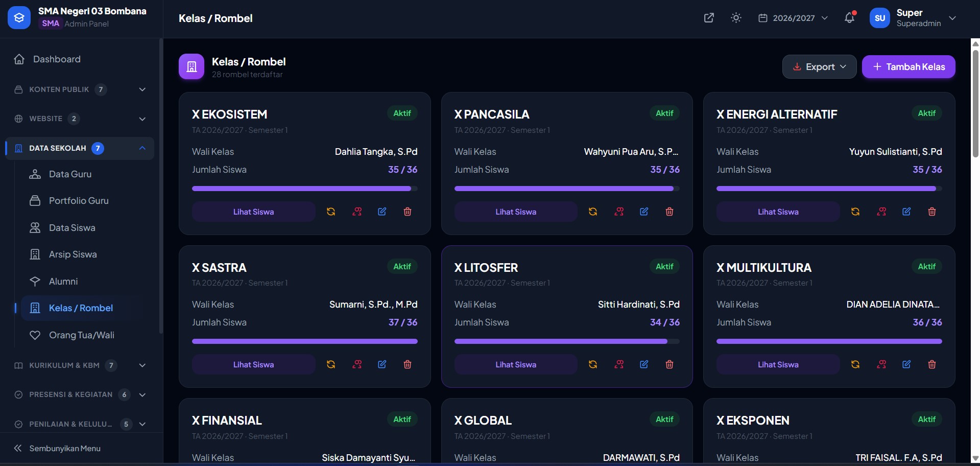Click Lihat Siswa on X EKOSISTEM card
The image size is (980, 466).
click(253, 212)
